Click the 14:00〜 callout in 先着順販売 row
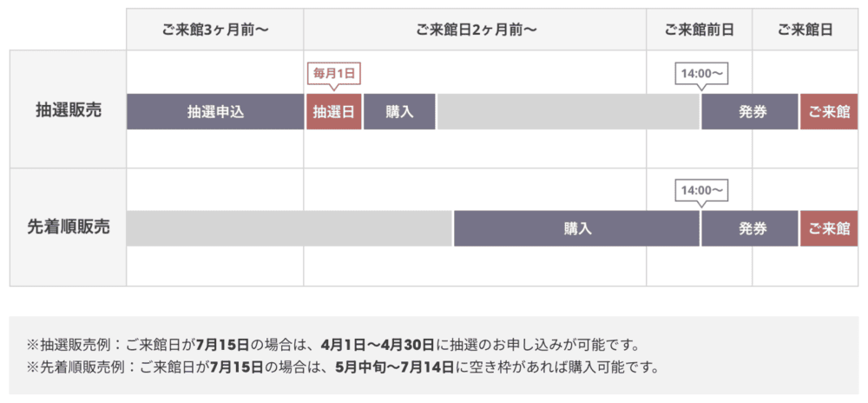The image size is (868, 403). (701, 190)
